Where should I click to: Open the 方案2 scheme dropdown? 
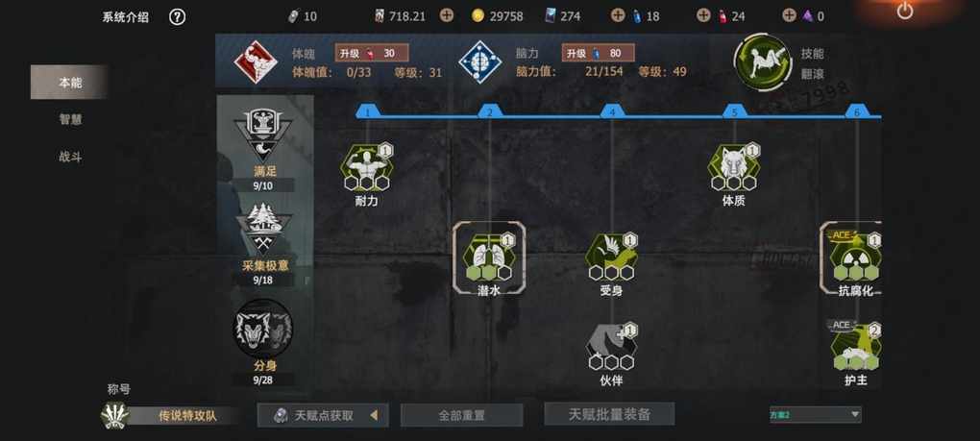point(815,414)
